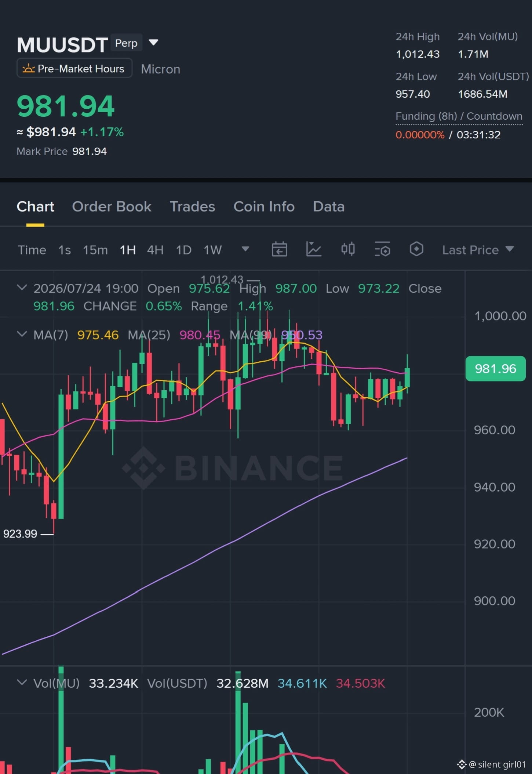Image resolution: width=532 pixels, height=774 pixels.
Task: Open the MUUSDT pair selector dropdown arrow
Action: 153,43
